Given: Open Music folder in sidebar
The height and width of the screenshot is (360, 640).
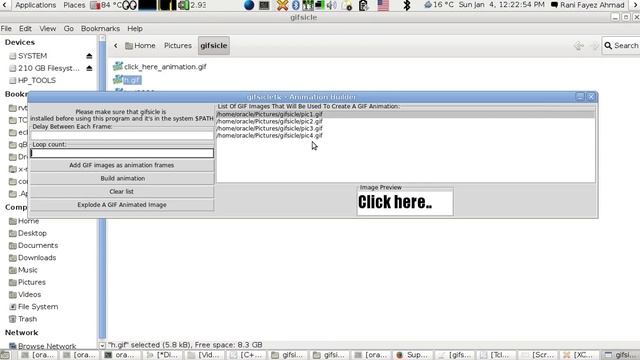Looking at the screenshot, I should pyautogui.click(x=23, y=270).
